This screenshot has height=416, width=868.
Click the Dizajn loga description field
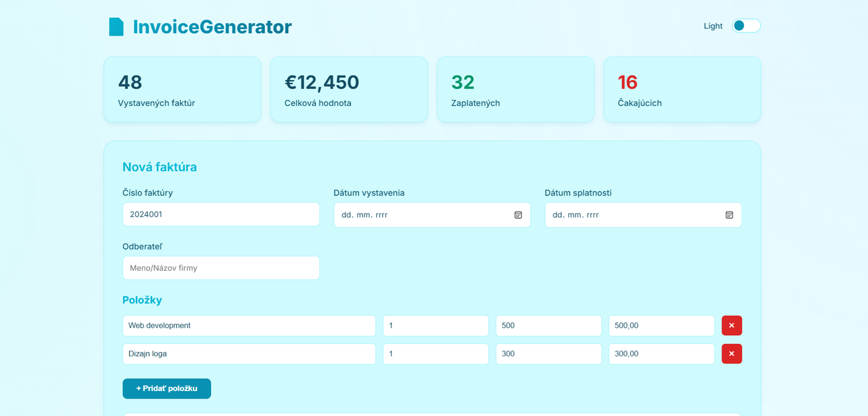click(249, 354)
